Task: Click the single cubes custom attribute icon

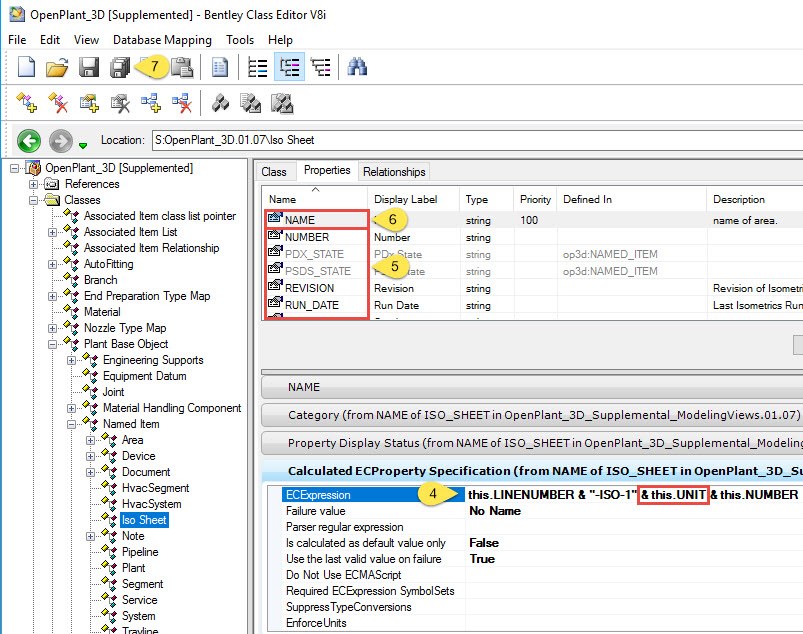Action: 220,103
